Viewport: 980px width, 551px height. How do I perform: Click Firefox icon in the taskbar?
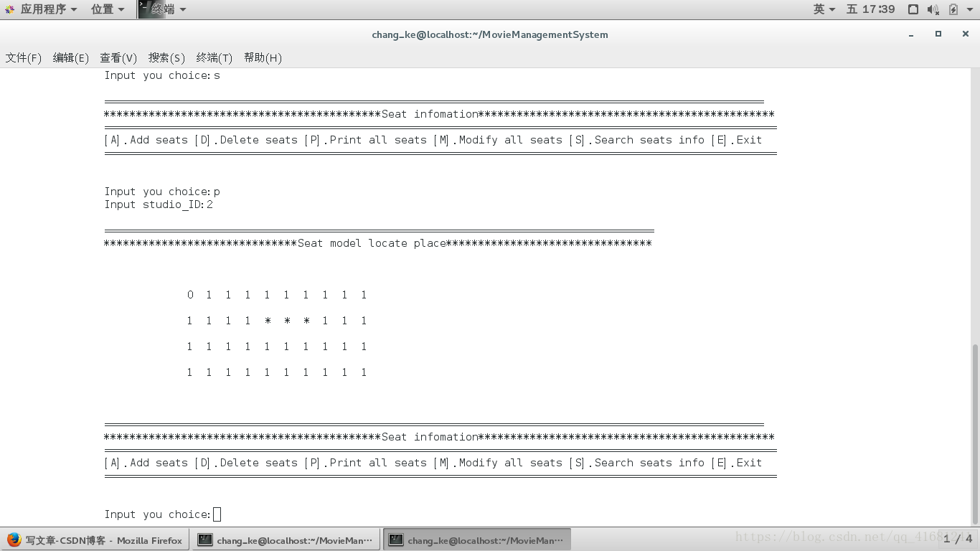pos(14,540)
